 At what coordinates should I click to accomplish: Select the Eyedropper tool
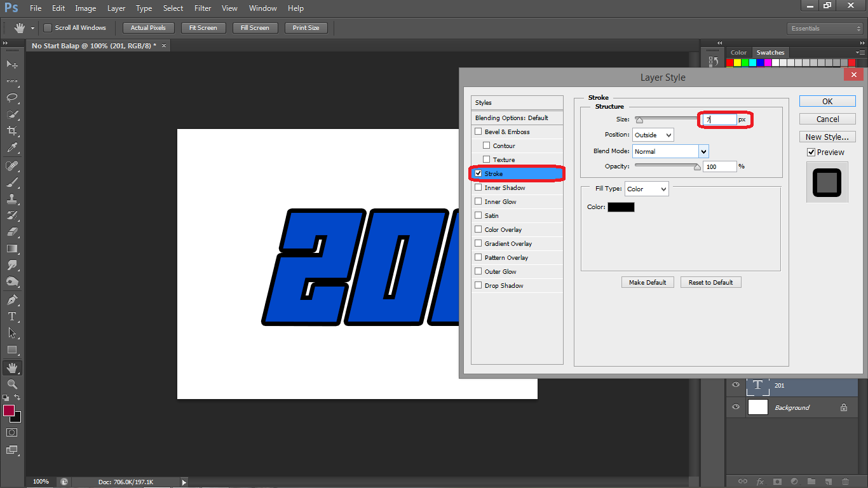(x=12, y=147)
